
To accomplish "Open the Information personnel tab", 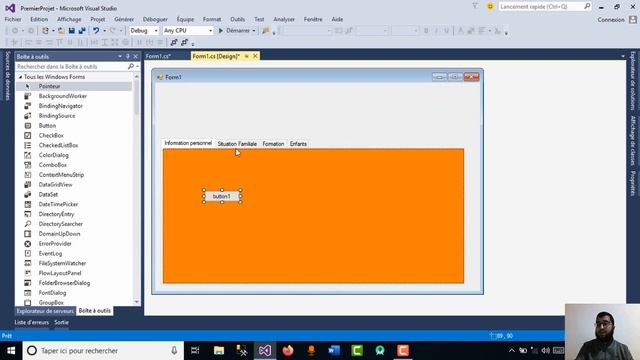I will (x=188, y=143).
